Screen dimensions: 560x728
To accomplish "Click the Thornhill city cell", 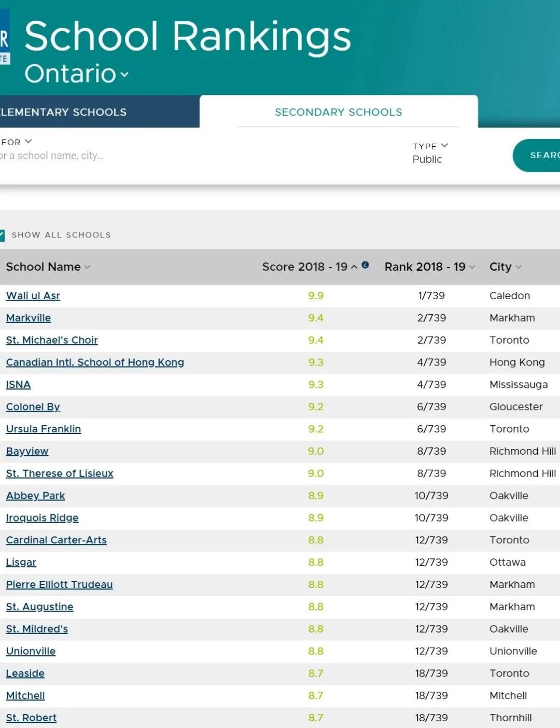I will coord(511,718).
